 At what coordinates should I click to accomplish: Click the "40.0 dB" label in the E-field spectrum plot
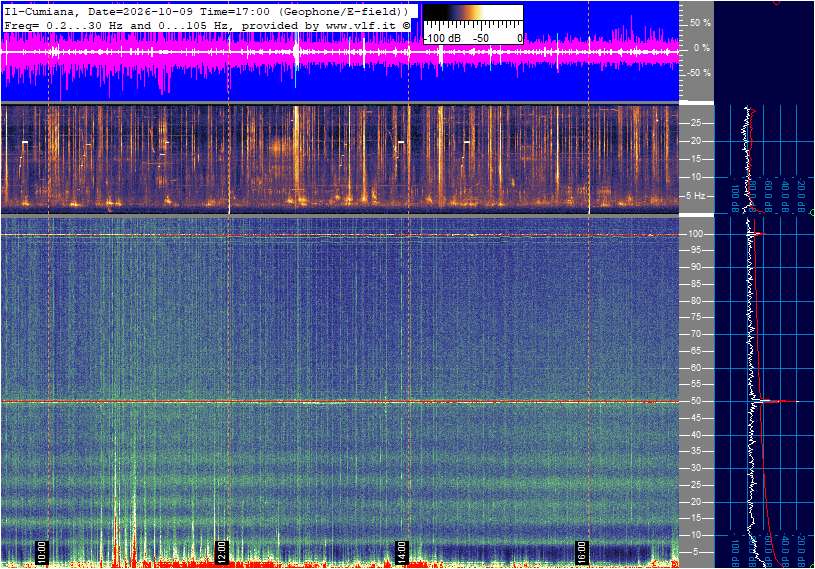pyautogui.click(x=785, y=553)
